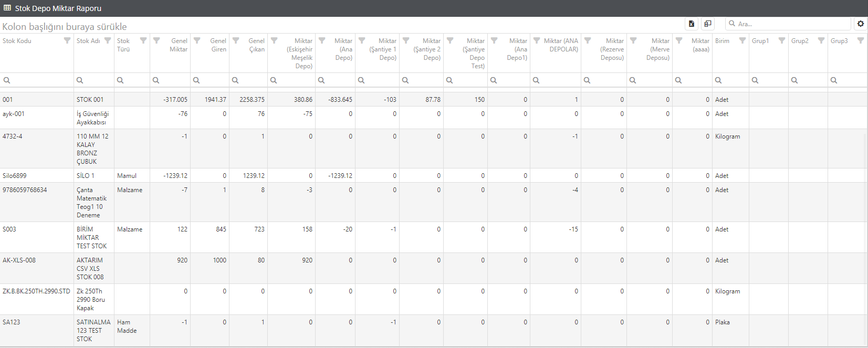Click the grid icon beside the report title
Screen dimensions: 868x348
tap(7, 8)
